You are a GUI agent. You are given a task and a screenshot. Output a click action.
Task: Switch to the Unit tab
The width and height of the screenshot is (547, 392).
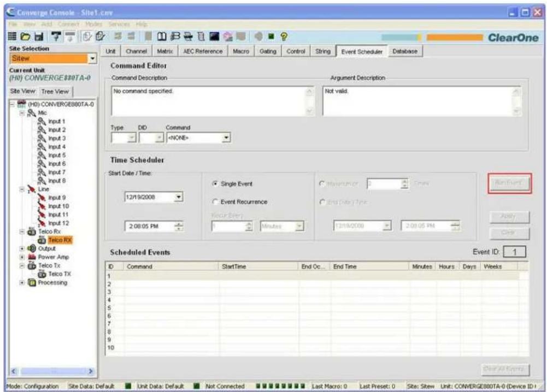pos(110,51)
